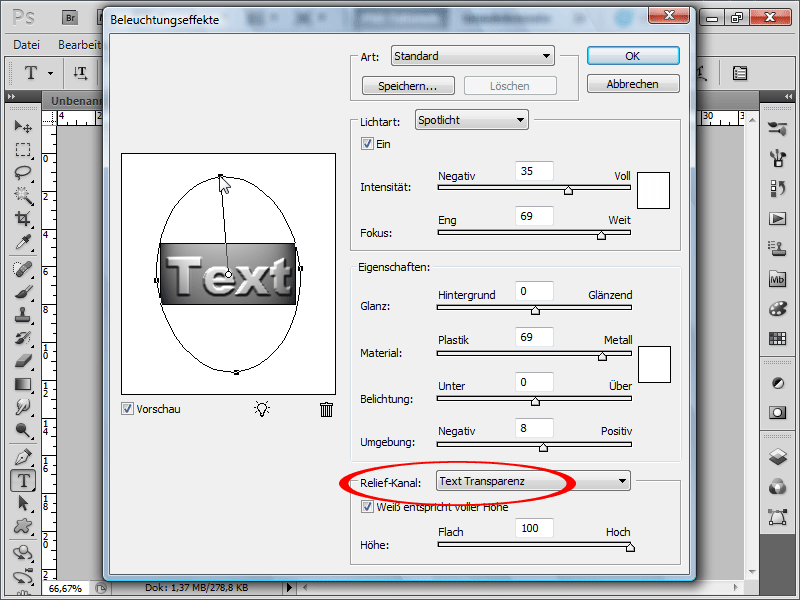Toggle the Ein light checkbox
Image resolution: width=800 pixels, height=600 pixels.
click(367, 143)
